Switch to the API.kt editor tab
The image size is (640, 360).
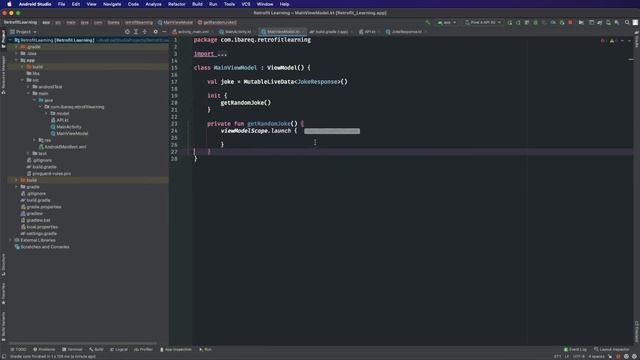click(x=369, y=32)
